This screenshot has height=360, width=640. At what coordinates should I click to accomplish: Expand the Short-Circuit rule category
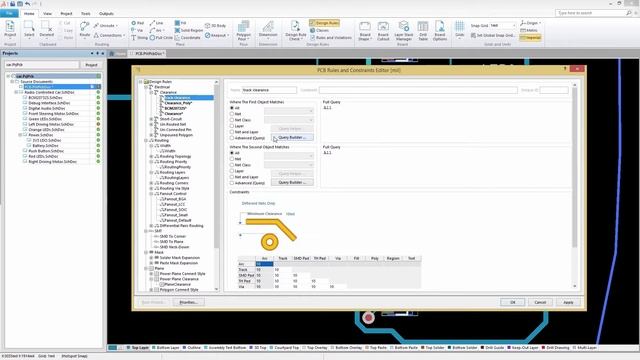click(151, 119)
